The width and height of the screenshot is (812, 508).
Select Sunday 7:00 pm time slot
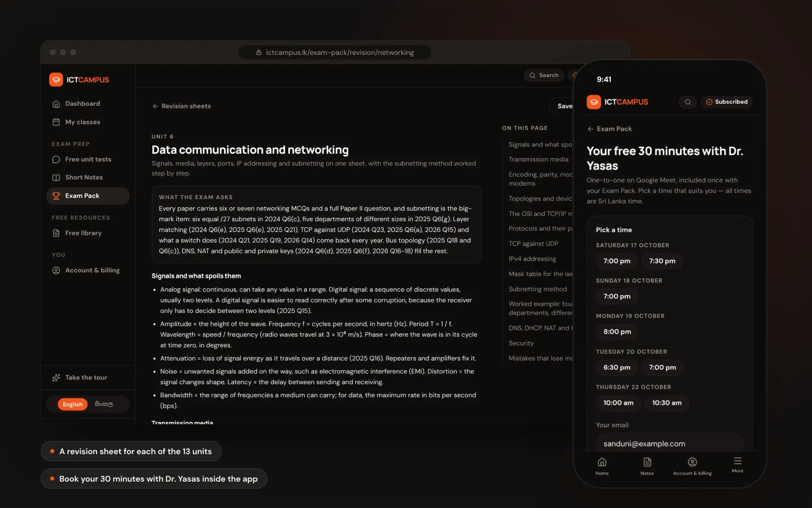617,296
